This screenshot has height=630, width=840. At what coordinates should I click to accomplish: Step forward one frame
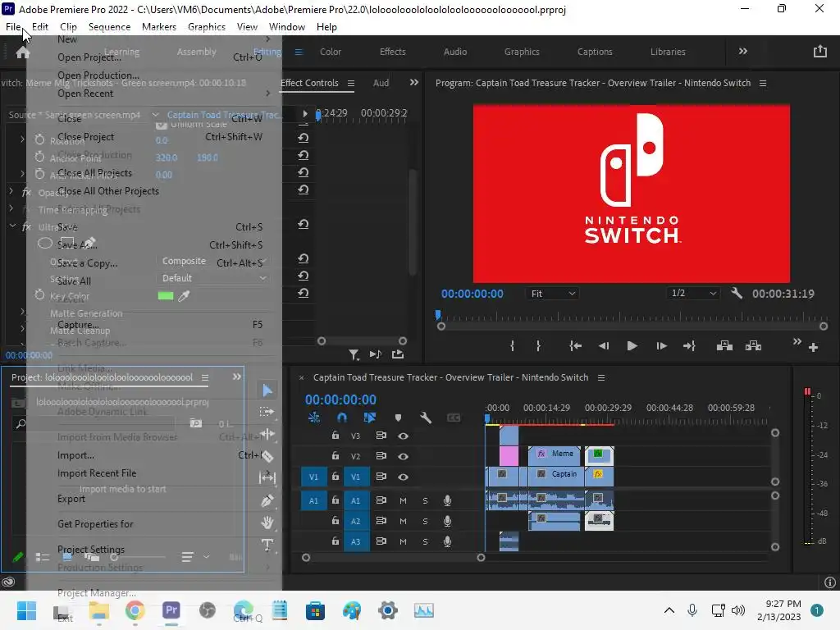pyautogui.click(x=661, y=346)
